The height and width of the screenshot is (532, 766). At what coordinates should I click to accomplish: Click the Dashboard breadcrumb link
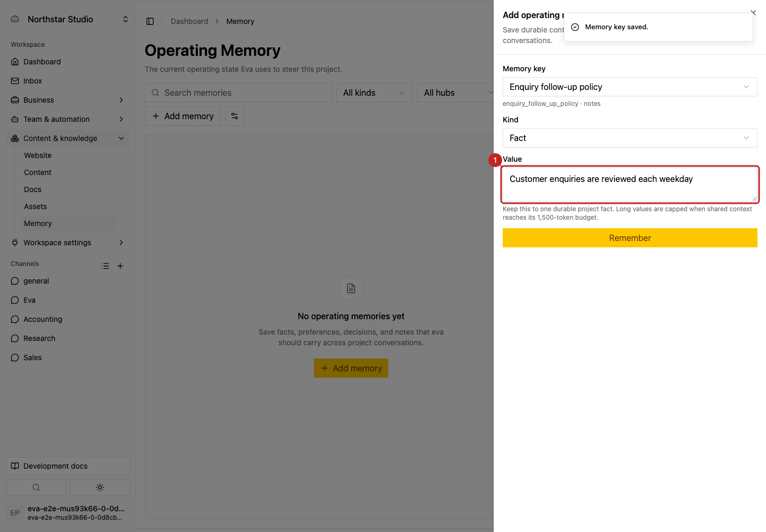(189, 21)
